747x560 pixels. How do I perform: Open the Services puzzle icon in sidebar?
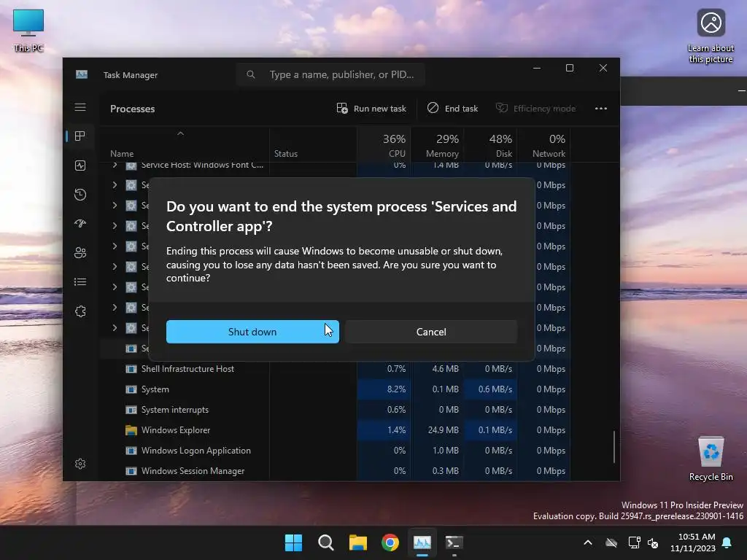[80, 311]
